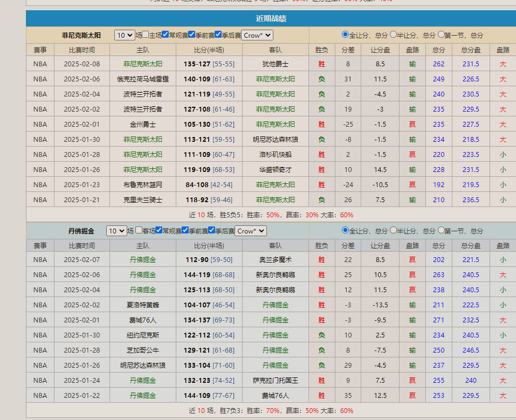This screenshot has height=420, width=516.
Task: Select the 半让分、总分 radio option for the Suns
Action: click(x=393, y=35)
